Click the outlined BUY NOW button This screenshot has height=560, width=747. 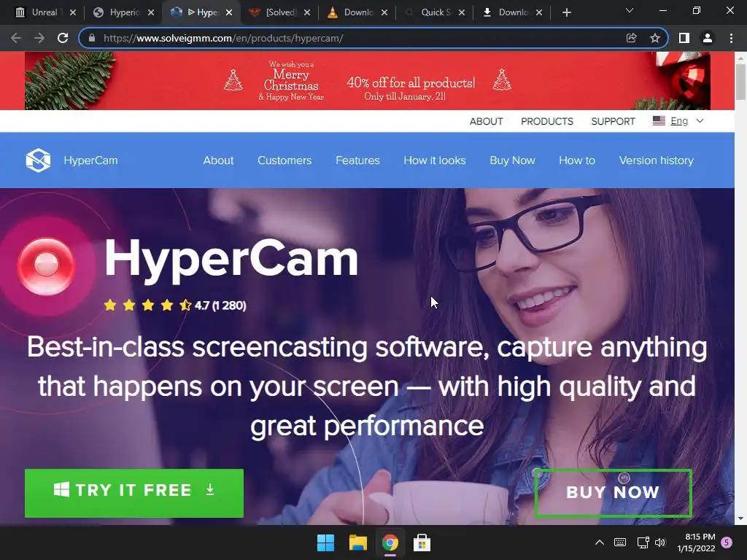point(613,493)
